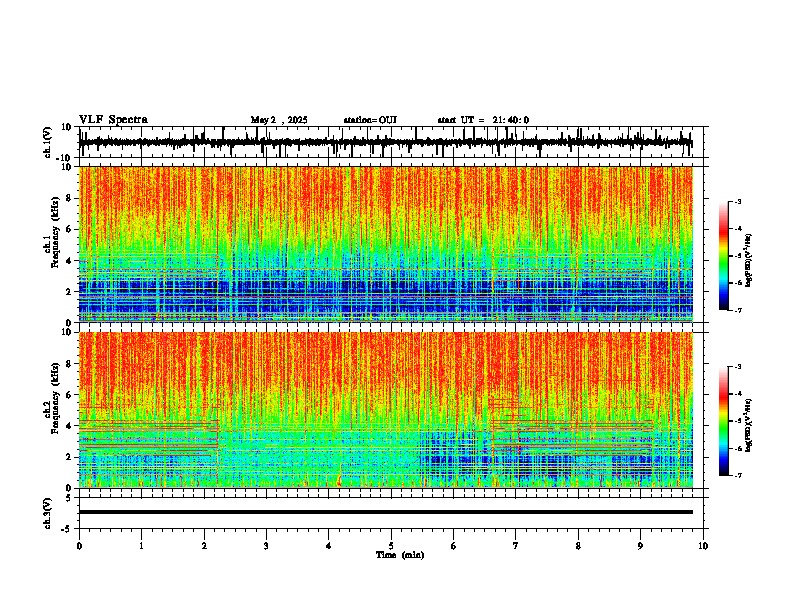Select the ch.1 voltage waveform trace
Viewport: 792px width, 612px height.
385,142
